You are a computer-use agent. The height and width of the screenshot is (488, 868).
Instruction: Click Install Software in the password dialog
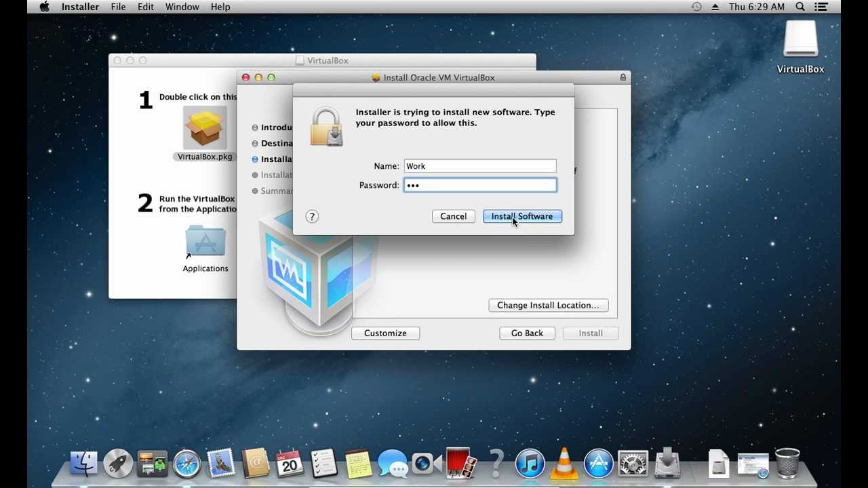tap(522, 216)
